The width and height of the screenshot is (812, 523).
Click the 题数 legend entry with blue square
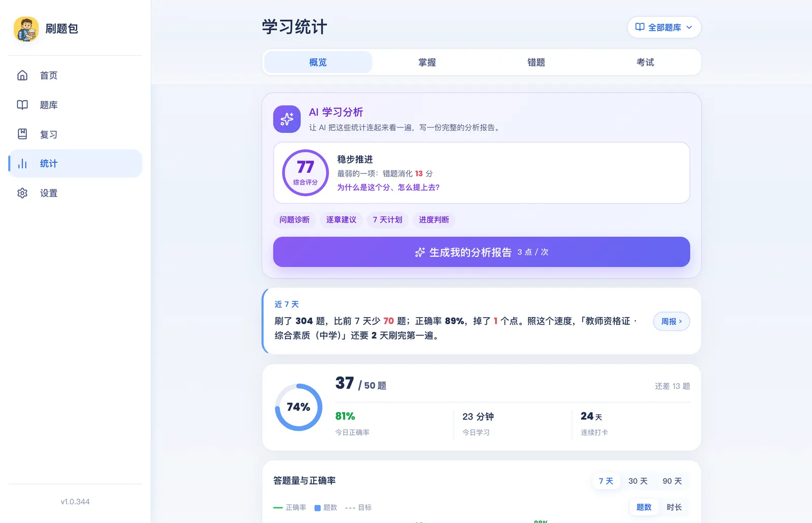pyautogui.click(x=326, y=508)
